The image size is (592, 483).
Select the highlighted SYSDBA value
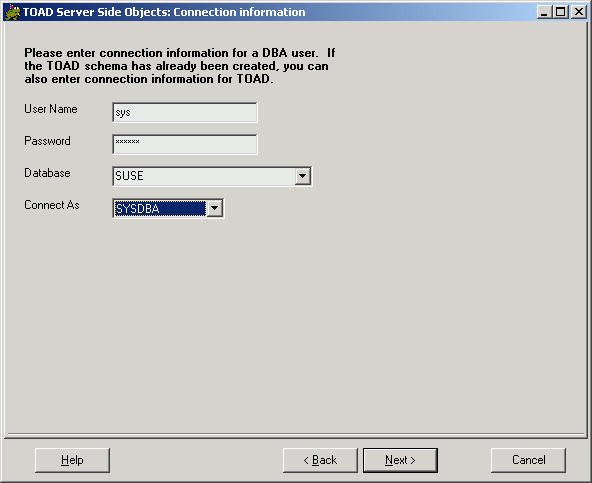[x=160, y=208]
